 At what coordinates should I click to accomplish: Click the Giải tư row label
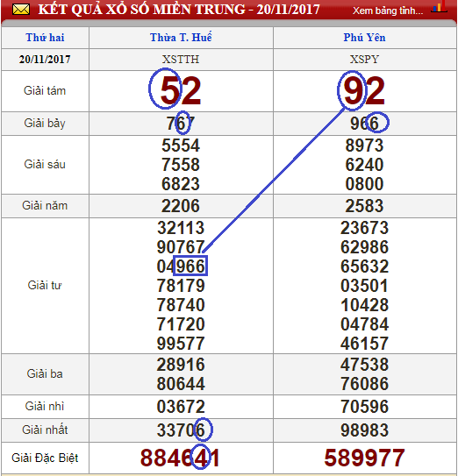point(45,286)
